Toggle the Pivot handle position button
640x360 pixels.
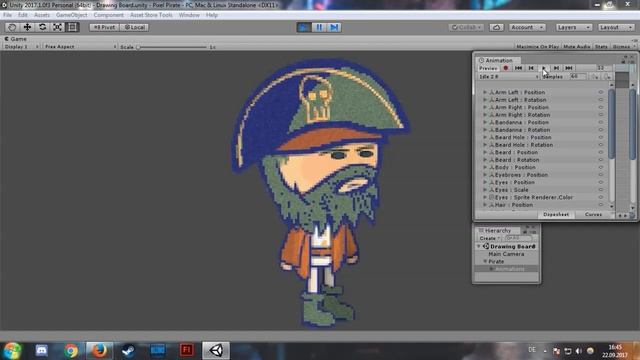(x=104, y=27)
